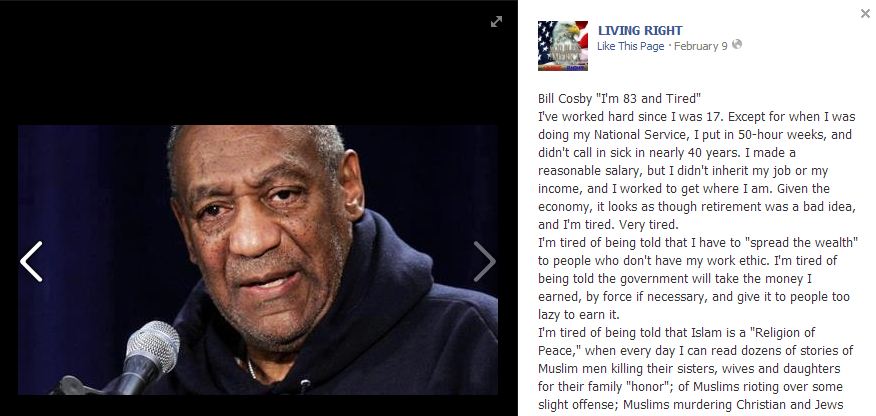The height and width of the screenshot is (416, 876).
Task: Click the paragraph starting "I've worked hard since"
Action: pos(697,171)
